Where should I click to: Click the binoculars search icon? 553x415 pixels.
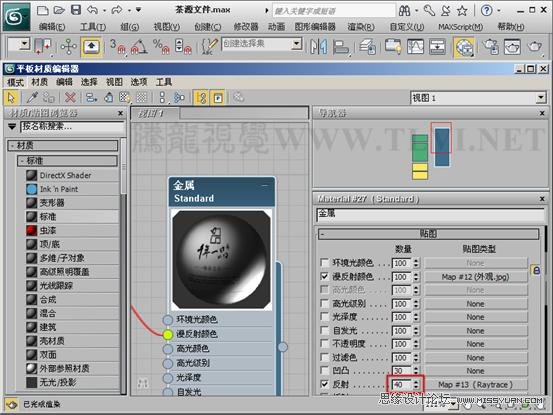point(405,11)
